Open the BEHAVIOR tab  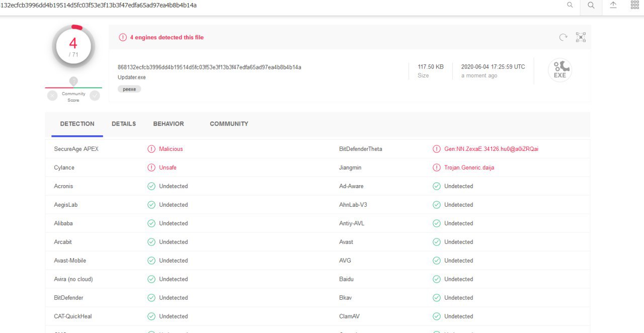(x=169, y=124)
